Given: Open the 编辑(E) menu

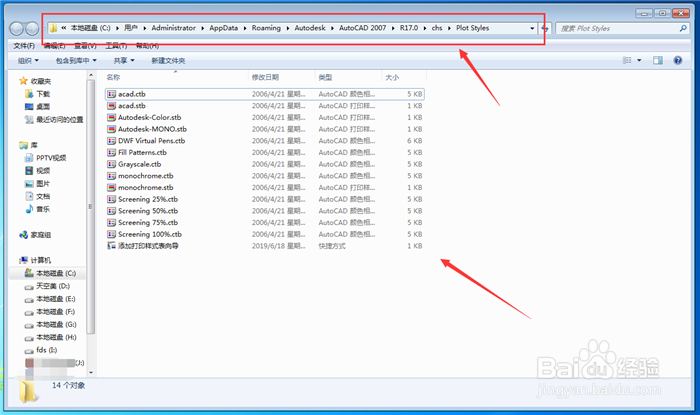Looking at the screenshot, I should pyautogui.click(x=54, y=46).
